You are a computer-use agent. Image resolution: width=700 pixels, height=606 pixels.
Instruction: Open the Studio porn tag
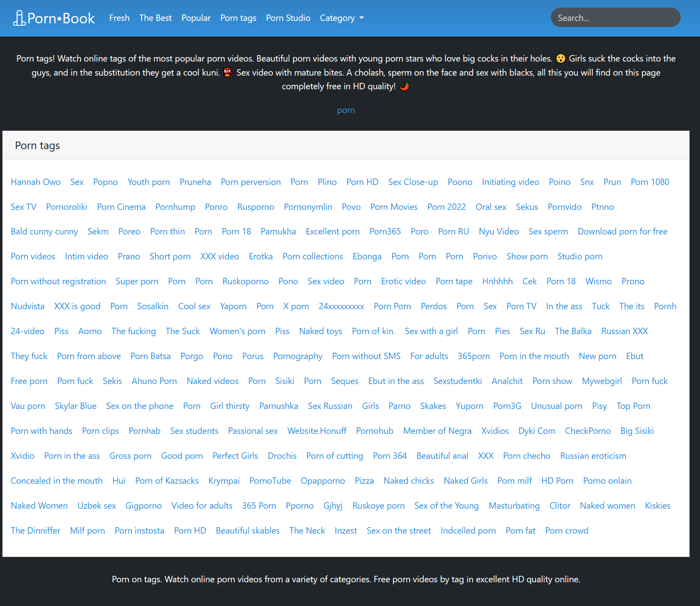click(580, 257)
